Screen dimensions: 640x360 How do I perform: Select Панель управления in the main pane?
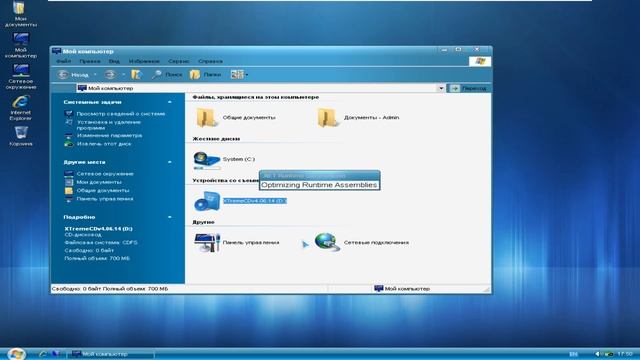click(237, 242)
